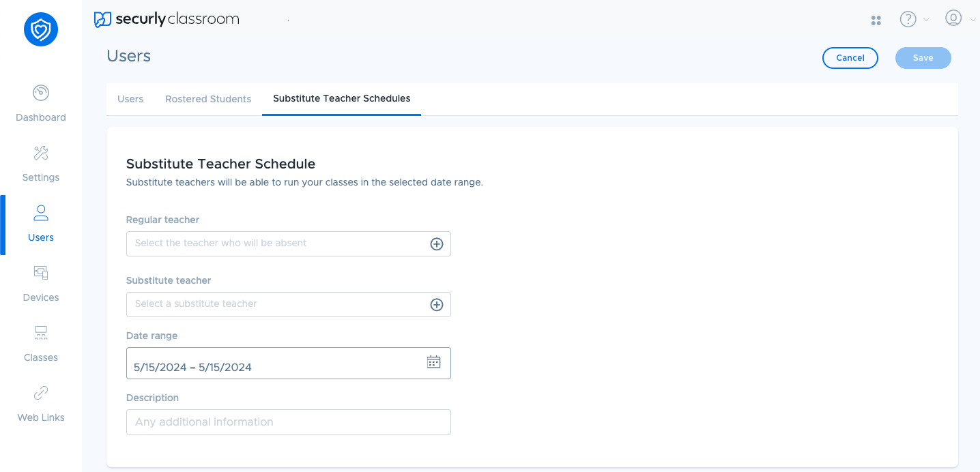Image resolution: width=980 pixels, height=472 pixels.
Task: Select the Users person icon
Action: click(x=41, y=213)
